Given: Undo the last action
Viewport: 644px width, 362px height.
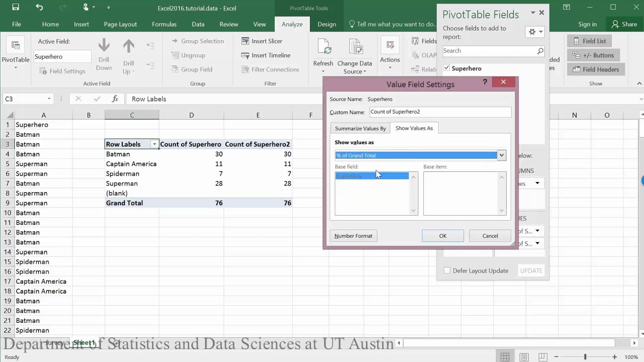Looking at the screenshot, I should click(x=39, y=8).
